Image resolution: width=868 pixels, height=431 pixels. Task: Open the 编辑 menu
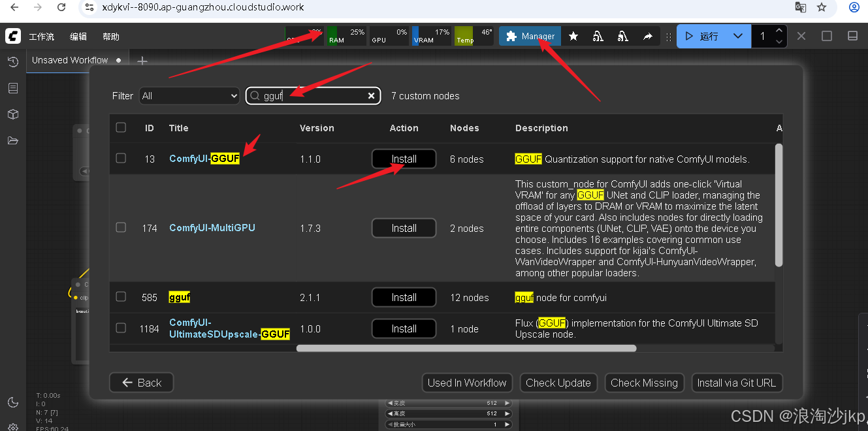tap(78, 37)
